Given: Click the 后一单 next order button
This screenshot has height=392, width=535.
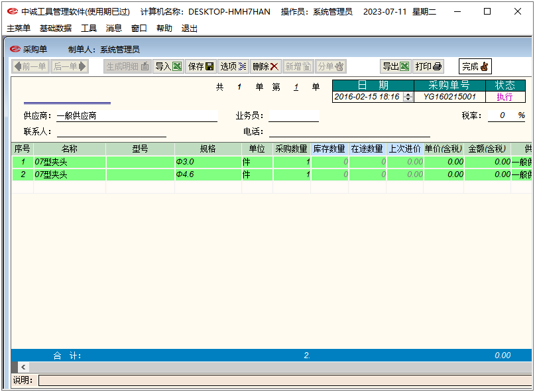Looking at the screenshot, I should click(70, 66).
